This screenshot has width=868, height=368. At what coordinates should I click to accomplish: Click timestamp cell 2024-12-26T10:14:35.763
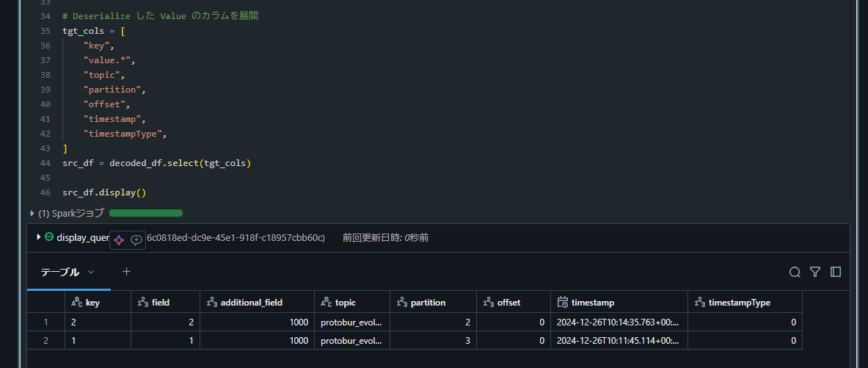(619, 322)
